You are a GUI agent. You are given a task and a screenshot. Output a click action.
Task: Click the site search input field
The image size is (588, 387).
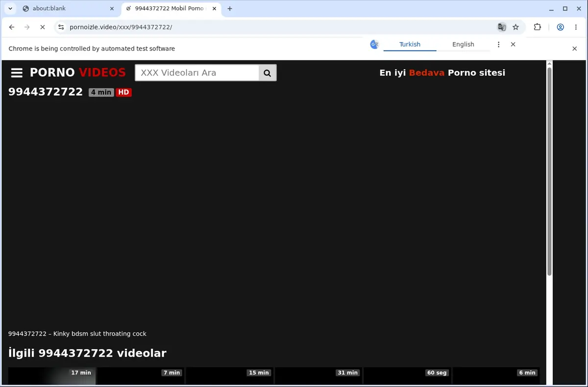pos(197,73)
